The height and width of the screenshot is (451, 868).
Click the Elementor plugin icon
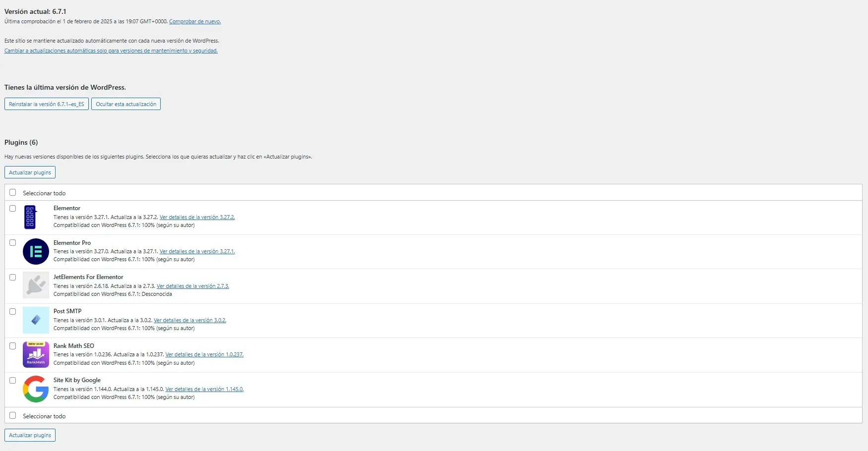pyautogui.click(x=30, y=217)
